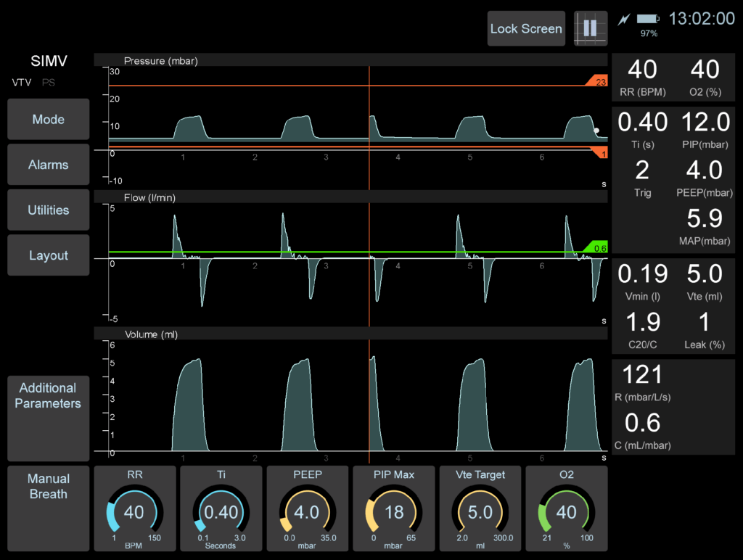
Task: Click the Flow (l/min) waveform title
Action: coord(149,197)
